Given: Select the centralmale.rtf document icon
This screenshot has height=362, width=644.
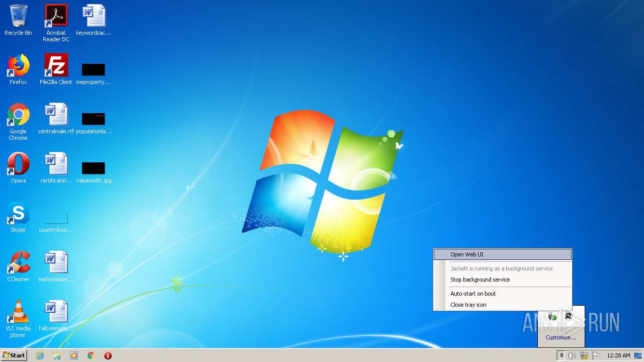Looking at the screenshot, I should (56, 119).
